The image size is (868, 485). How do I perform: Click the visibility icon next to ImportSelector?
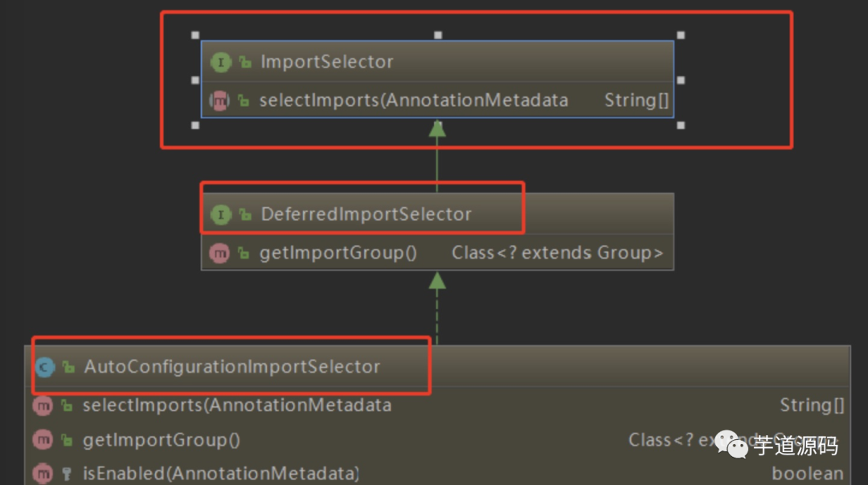(245, 63)
